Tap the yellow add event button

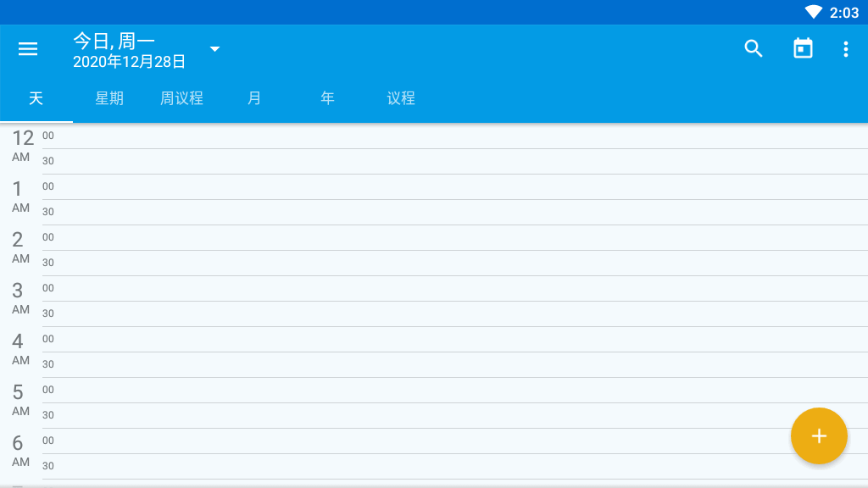819,436
